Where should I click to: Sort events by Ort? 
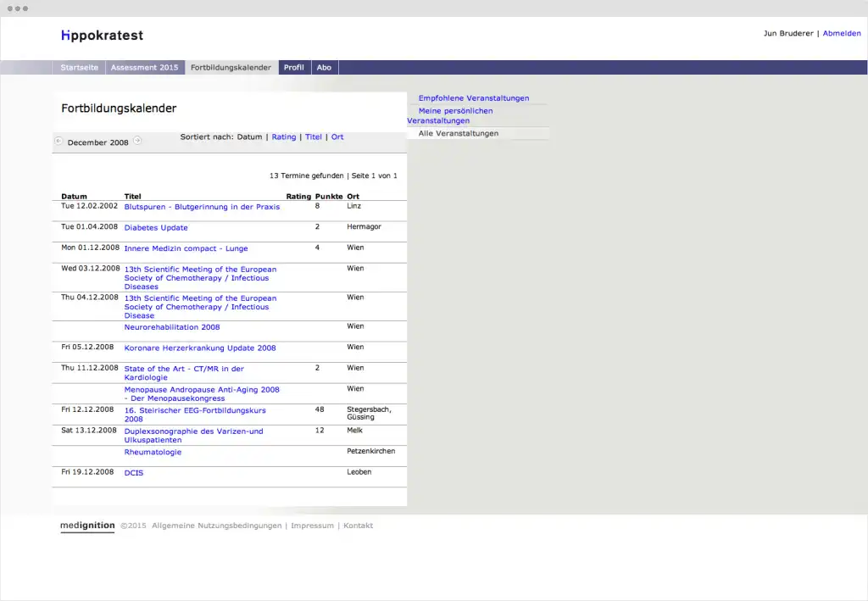pyautogui.click(x=337, y=137)
